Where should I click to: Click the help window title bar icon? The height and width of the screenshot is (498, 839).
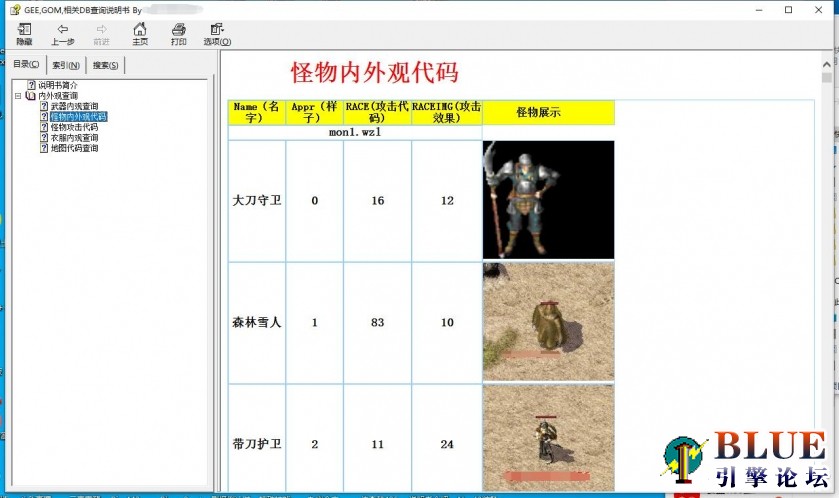tap(15, 10)
